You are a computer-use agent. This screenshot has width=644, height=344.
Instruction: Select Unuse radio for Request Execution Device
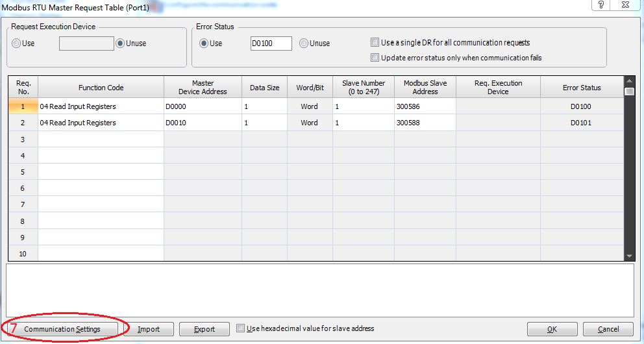pos(120,43)
